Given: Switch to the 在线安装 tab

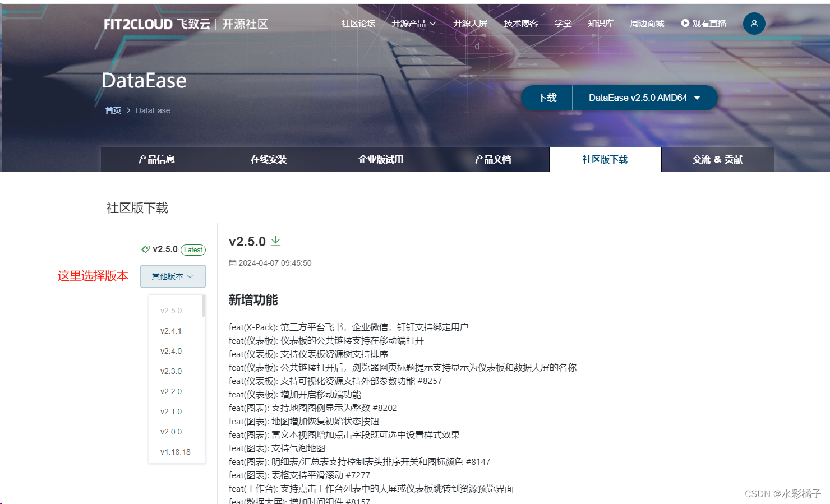Looking at the screenshot, I should click(269, 159).
